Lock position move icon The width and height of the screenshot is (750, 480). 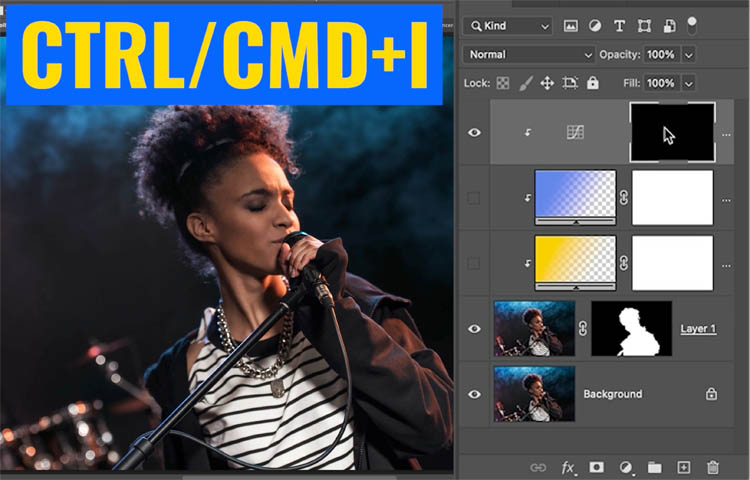point(547,84)
